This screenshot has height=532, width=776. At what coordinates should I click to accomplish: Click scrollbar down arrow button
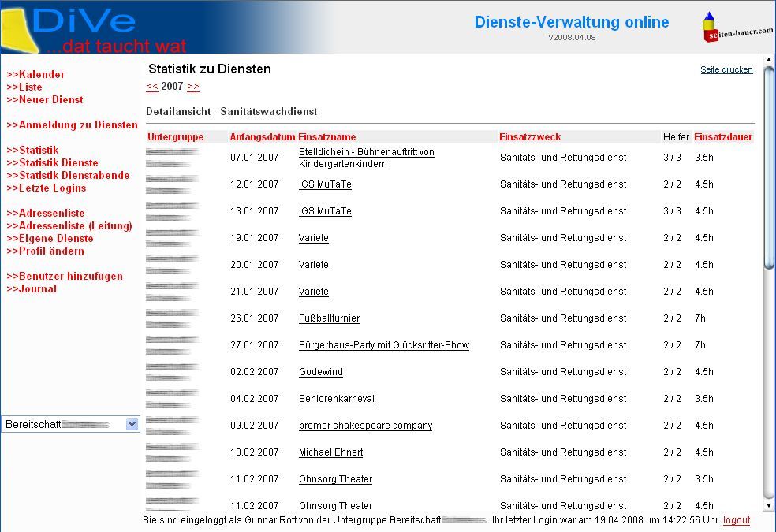tap(769, 504)
